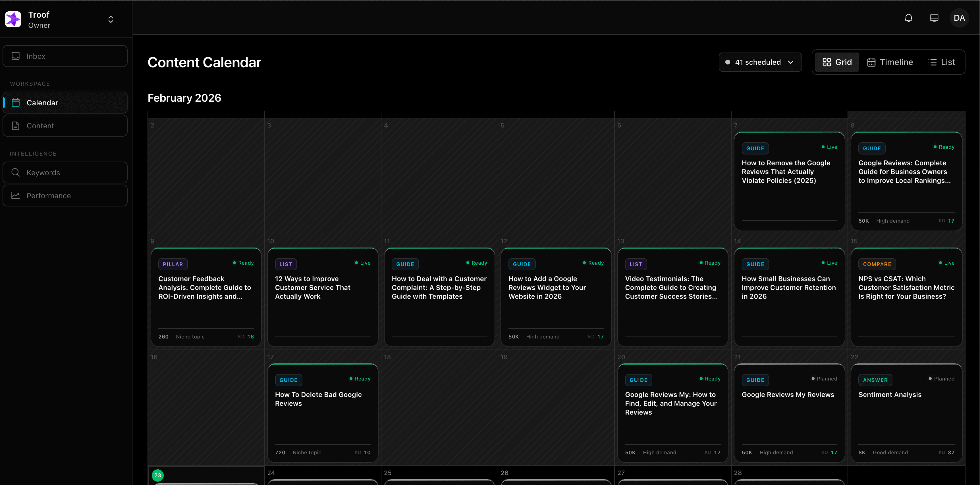Image resolution: width=980 pixels, height=485 pixels.
Task: Switch to List view
Action: [942, 62]
